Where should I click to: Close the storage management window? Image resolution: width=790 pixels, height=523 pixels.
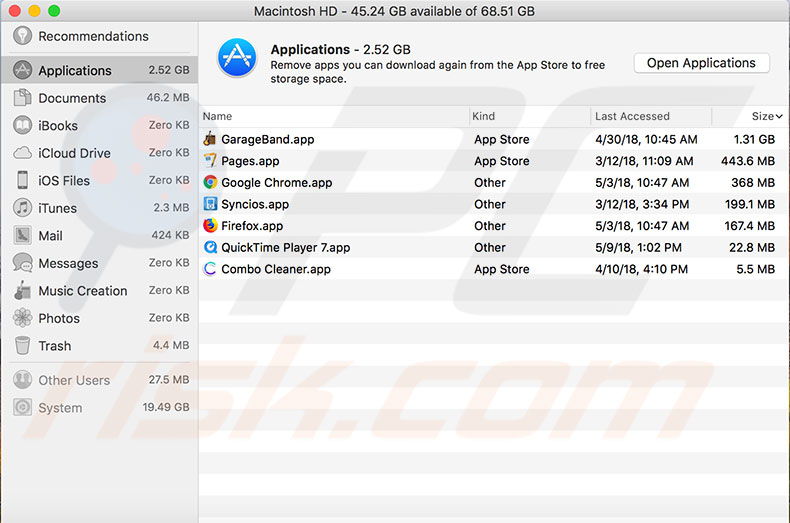(15, 11)
